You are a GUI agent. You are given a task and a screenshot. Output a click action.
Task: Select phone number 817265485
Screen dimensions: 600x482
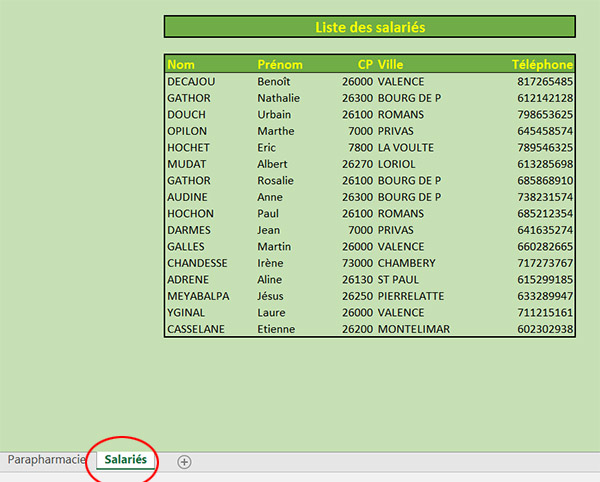click(x=545, y=81)
